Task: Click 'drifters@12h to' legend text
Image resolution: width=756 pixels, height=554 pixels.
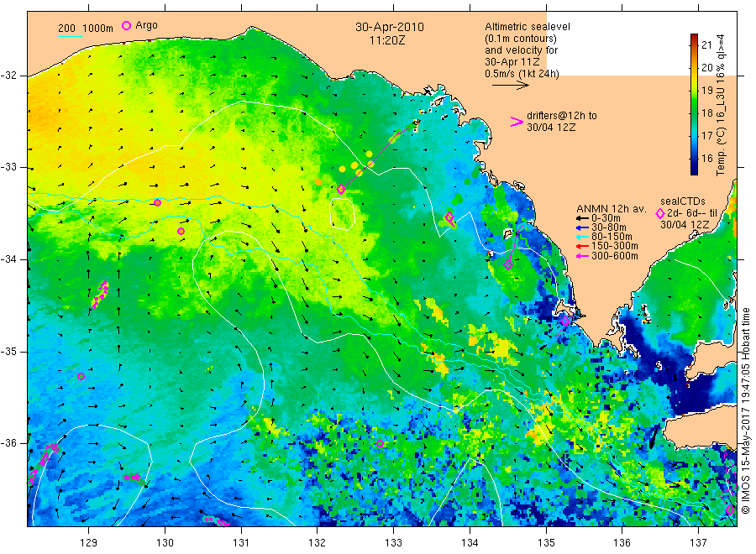Action: [x=562, y=116]
